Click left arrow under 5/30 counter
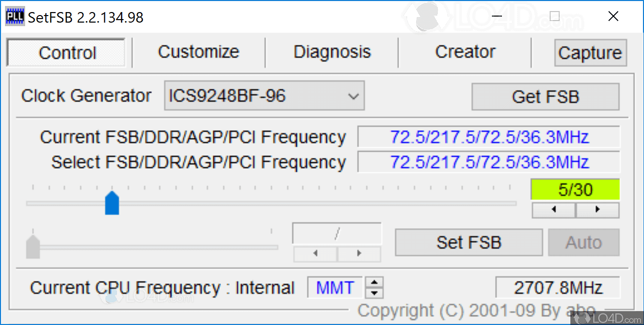This screenshot has width=644, height=325. tap(554, 210)
